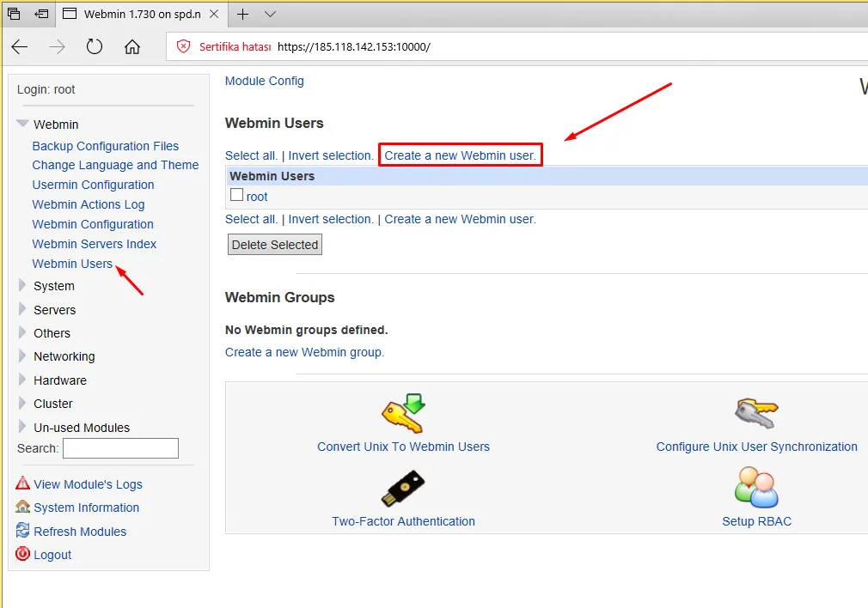Click bottom Create a new Webmin user link

pos(460,219)
